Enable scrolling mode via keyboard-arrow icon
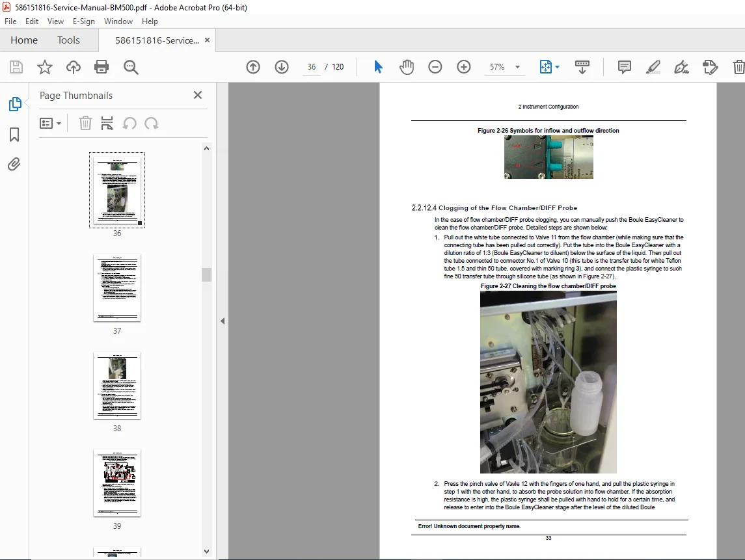Viewport: 745px width, 560px height. [x=582, y=67]
